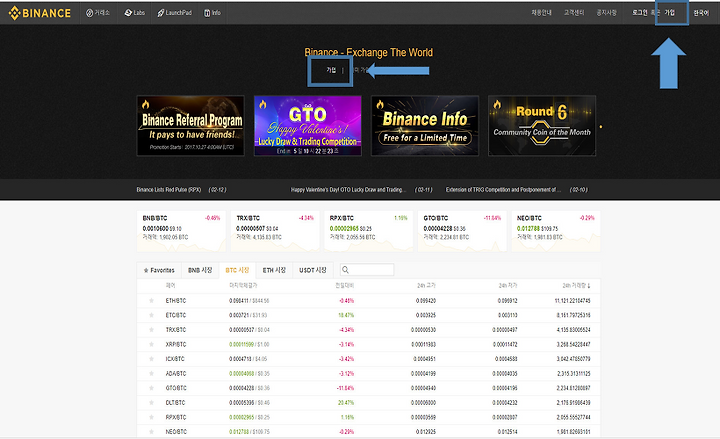Favorite the ETH/BTC row star
Screen dimensions: 720x439
pos(151,301)
